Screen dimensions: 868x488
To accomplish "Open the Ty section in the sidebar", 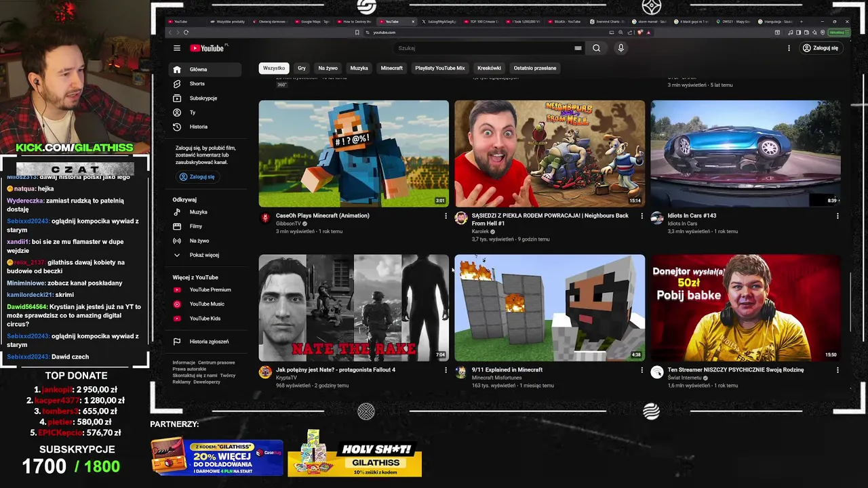I will [x=205, y=113].
